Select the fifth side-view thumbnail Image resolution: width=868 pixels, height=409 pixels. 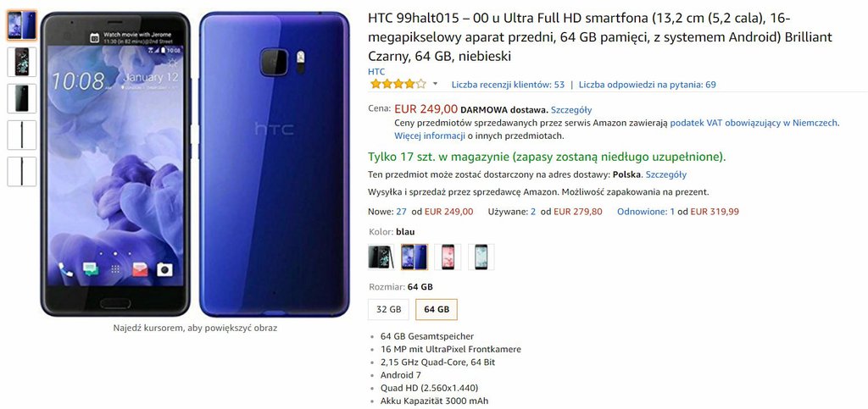(x=21, y=171)
